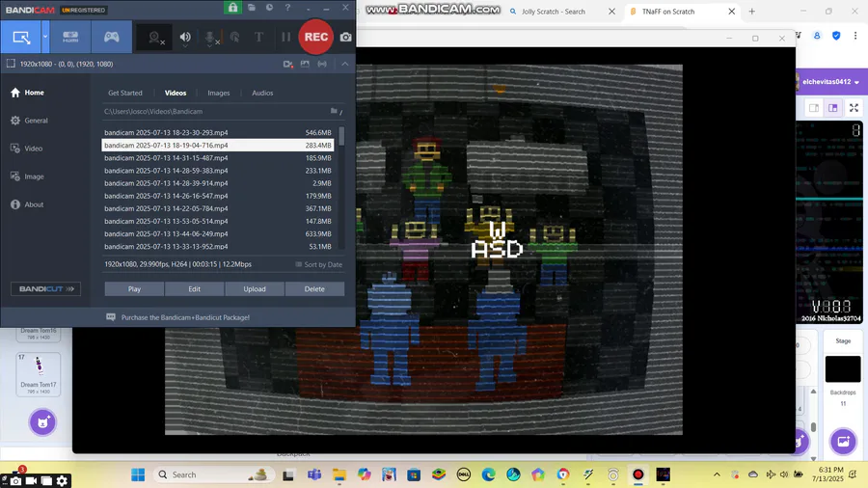Viewport: 868px width, 488px height.
Task: Click Purchase the Bandicam+Bandicut Package link
Action: (x=185, y=317)
